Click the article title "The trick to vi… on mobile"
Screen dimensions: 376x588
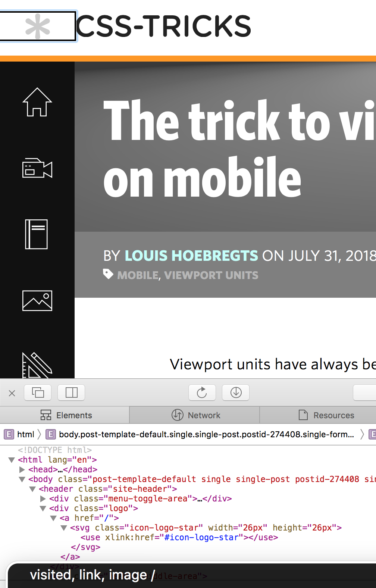point(239,148)
